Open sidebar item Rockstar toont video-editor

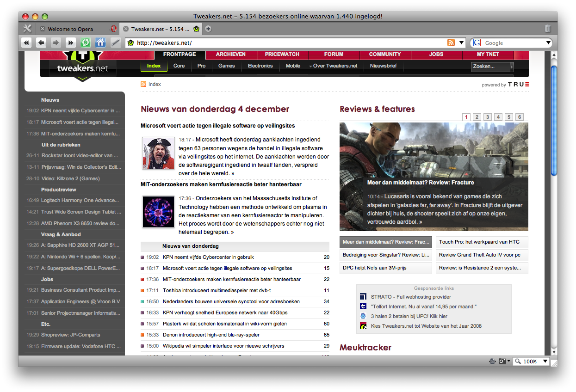79,155
